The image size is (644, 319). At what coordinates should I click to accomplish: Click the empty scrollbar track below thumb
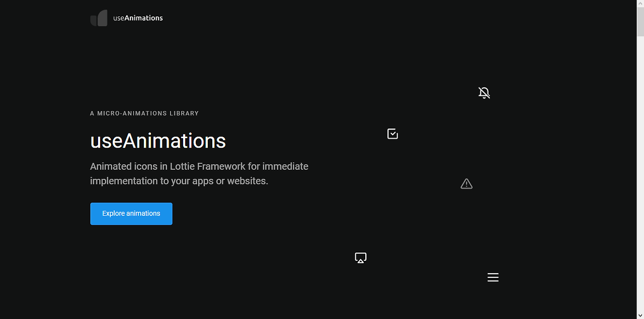pyautogui.click(x=640, y=173)
